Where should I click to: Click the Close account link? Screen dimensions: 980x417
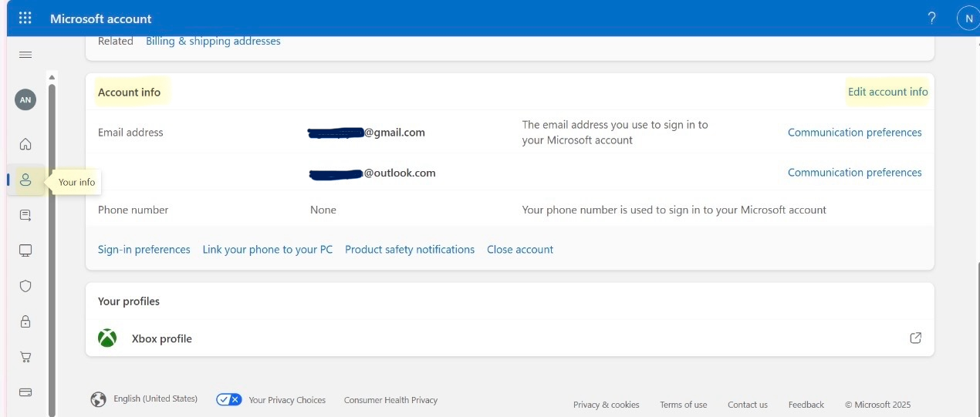(x=520, y=250)
